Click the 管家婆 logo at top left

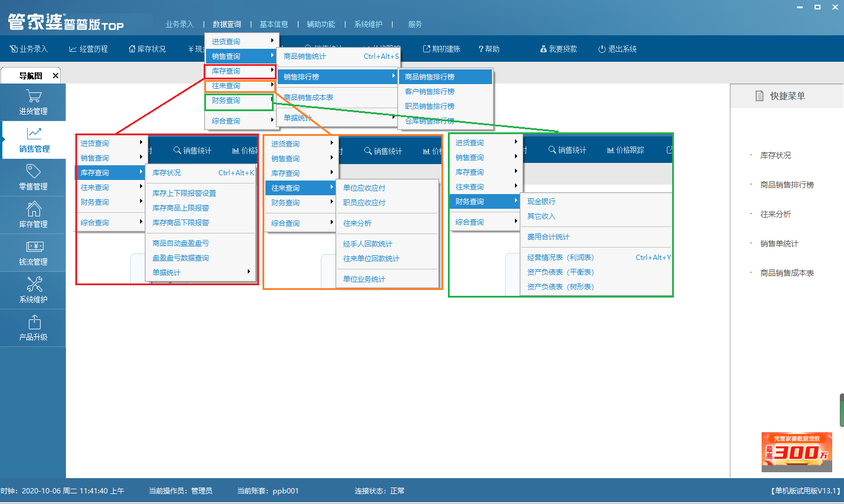click(x=65, y=22)
